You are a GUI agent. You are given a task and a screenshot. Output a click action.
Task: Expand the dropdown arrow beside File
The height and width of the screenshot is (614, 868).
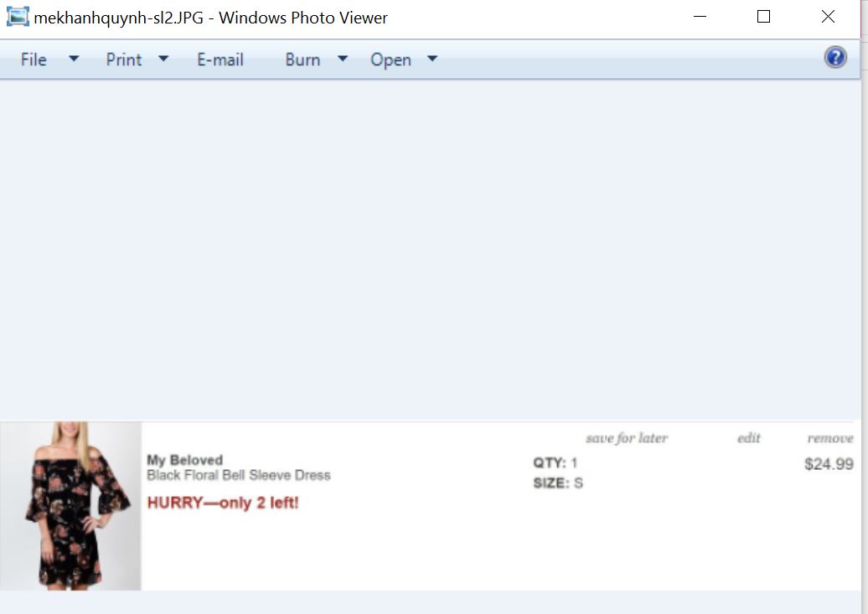[74, 59]
